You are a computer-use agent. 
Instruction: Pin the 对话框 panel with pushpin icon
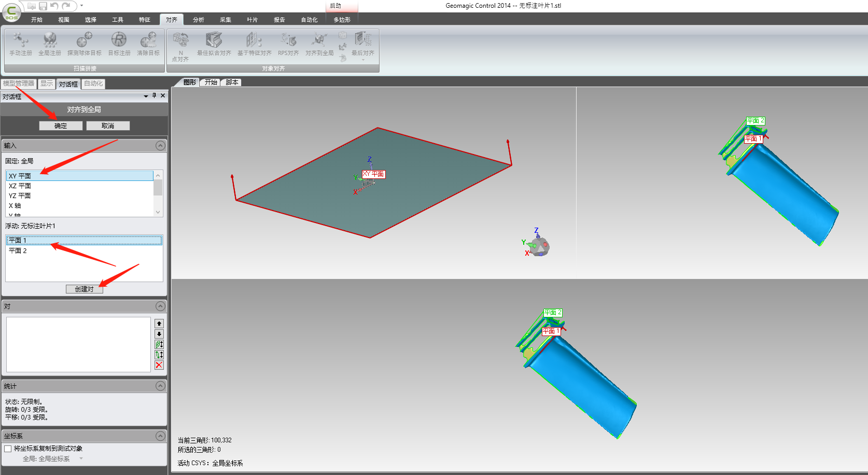(x=154, y=95)
